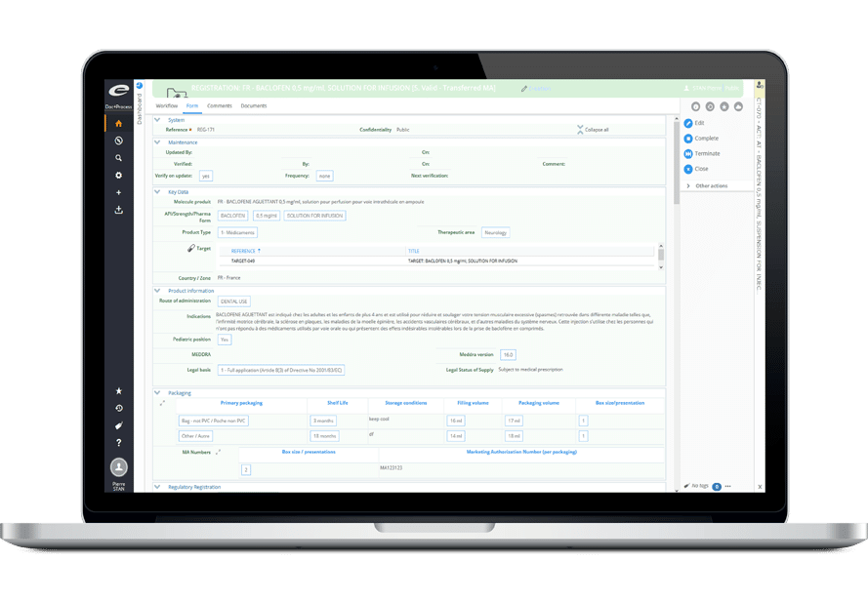The width and height of the screenshot is (868, 602).
Task: Collapse the Product information section
Action: click(x=157, y=290)
